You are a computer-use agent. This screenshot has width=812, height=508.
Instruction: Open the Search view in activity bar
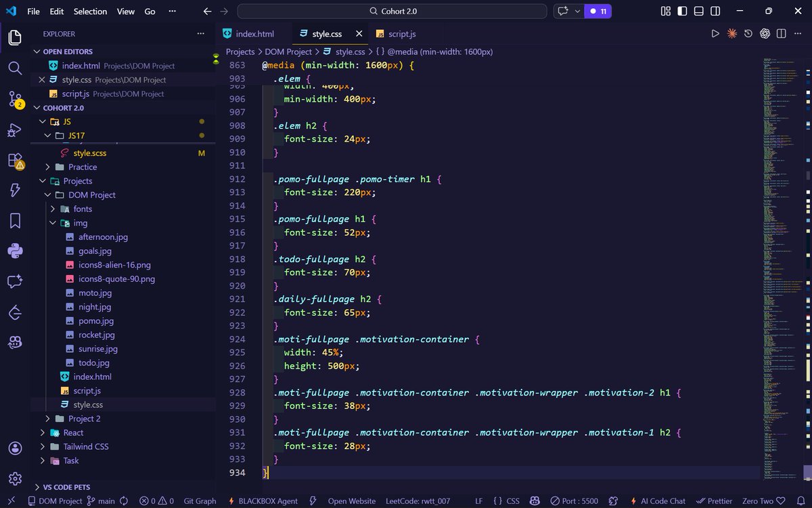point(15,68)
